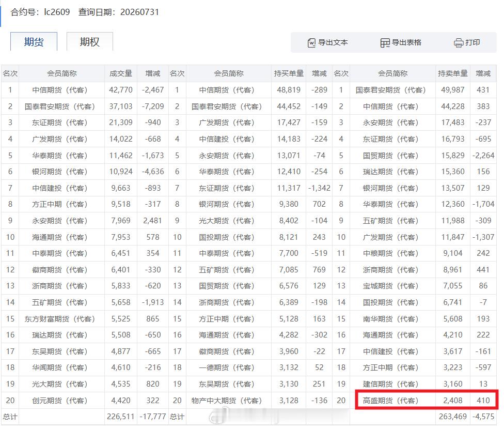Click the short position total 263,469
This screenshot has height=429, width=504.
(x=452, y=417)
